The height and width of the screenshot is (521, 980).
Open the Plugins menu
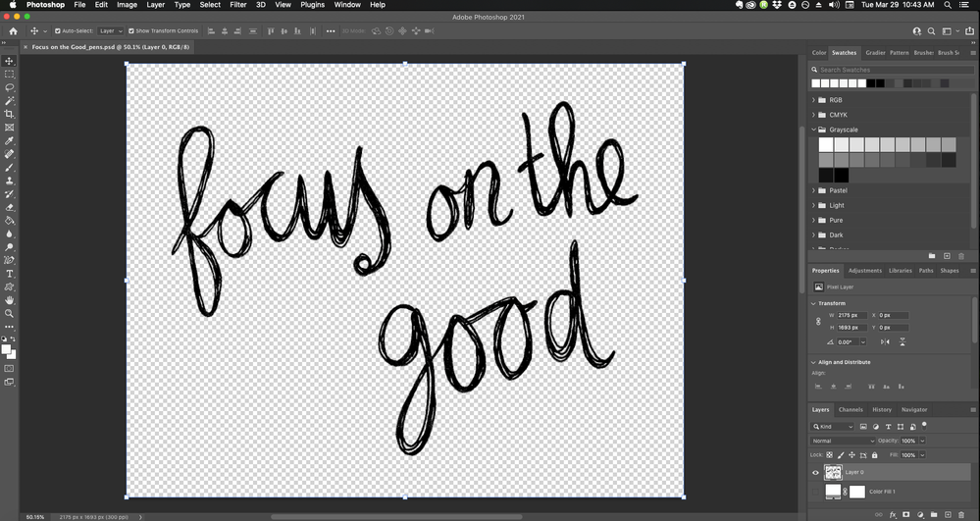313,5
